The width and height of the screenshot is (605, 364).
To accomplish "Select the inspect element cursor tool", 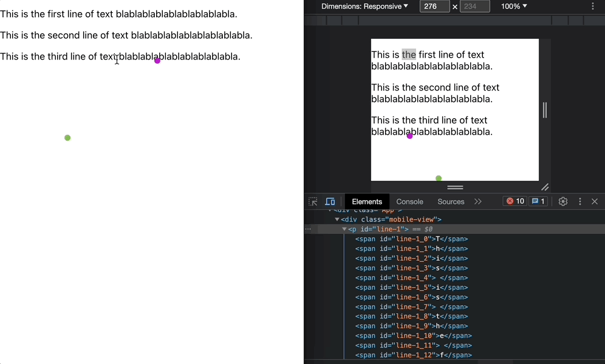I will 313,201.
